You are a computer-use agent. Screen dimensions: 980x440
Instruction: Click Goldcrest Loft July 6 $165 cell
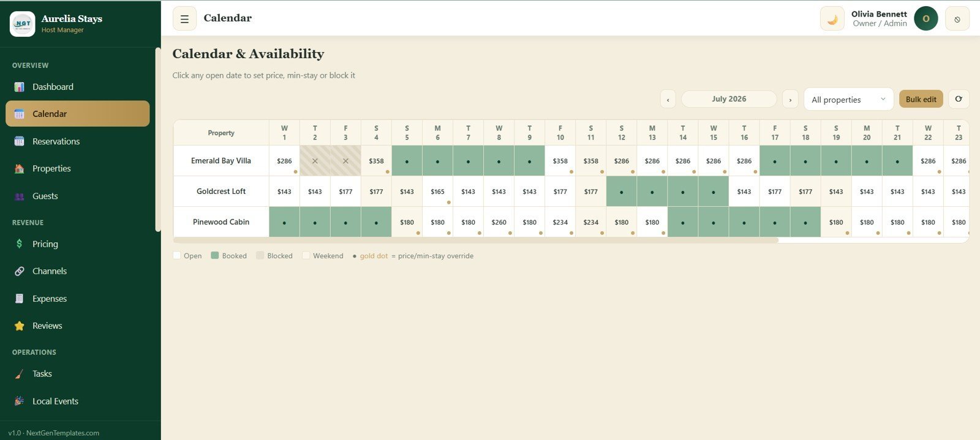point(437,192)
